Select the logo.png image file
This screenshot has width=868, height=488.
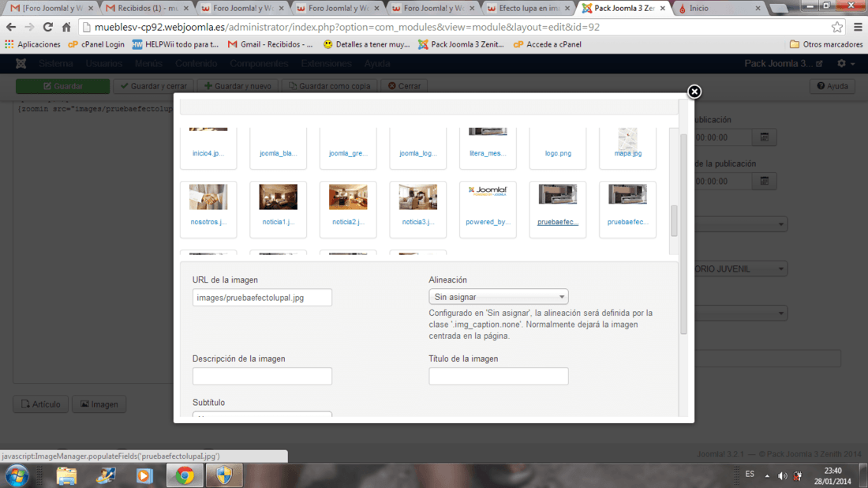557,148
